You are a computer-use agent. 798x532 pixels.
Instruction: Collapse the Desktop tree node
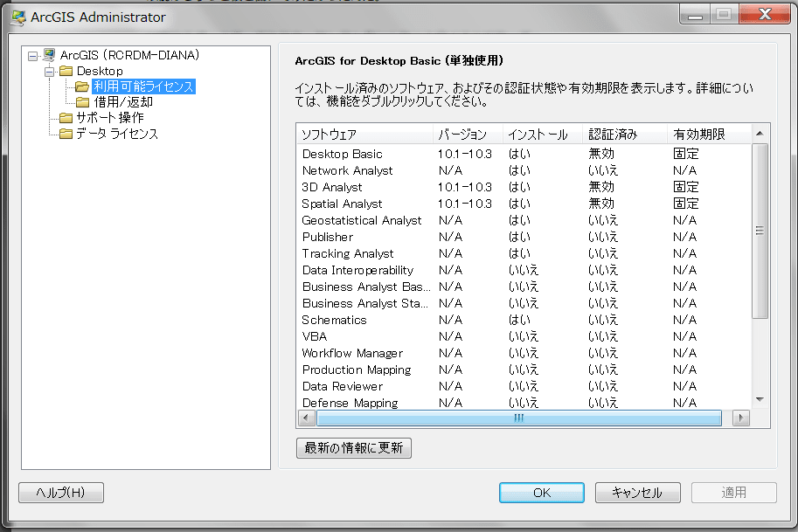coord(49,72)
